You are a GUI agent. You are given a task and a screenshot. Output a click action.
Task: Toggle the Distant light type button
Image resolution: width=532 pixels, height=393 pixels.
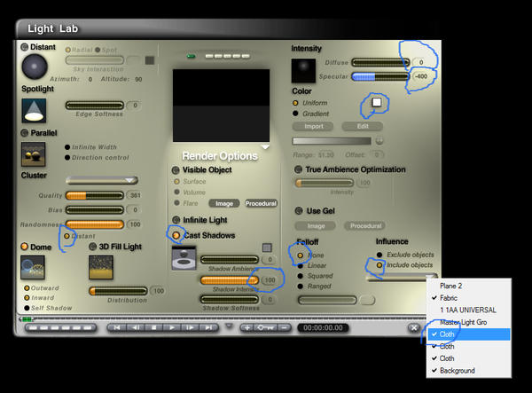[25, 47]
